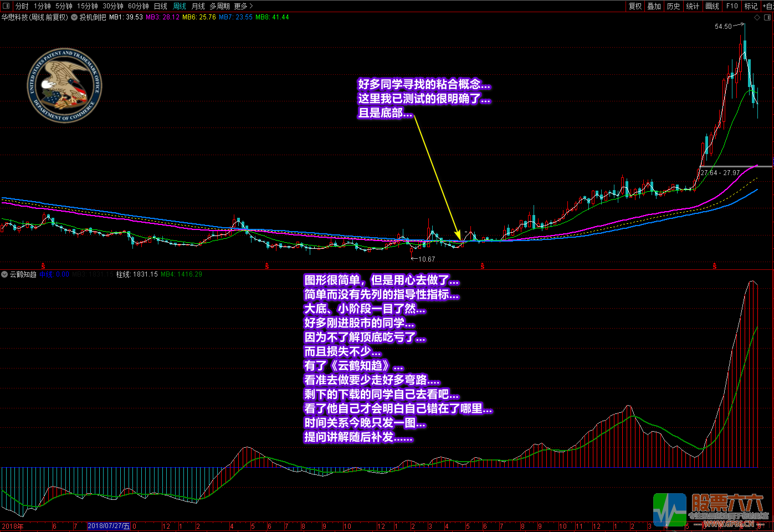Click the 54.50 high price label
The width and height of the screenshot is (774, 532).
[x=723, y=26]
